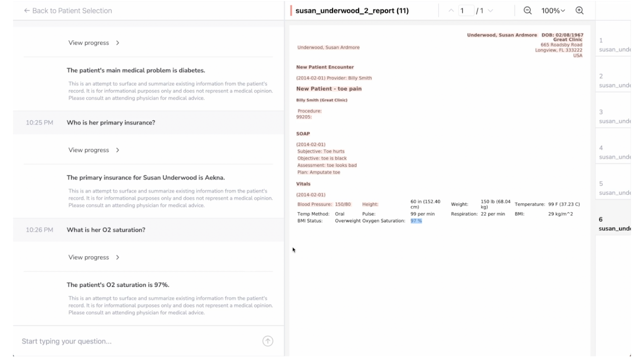This screenshot has height=357, width=644.
Task: Click the DOB: 02/08/1967 text
Action: (562, 35)
